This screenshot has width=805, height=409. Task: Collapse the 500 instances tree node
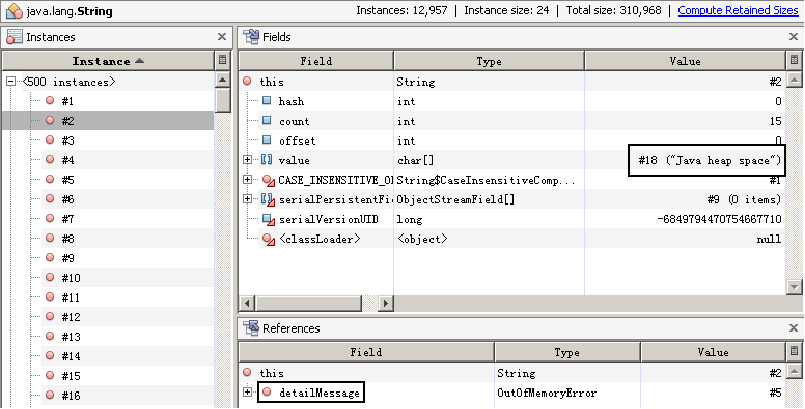[x=11, y=82]
